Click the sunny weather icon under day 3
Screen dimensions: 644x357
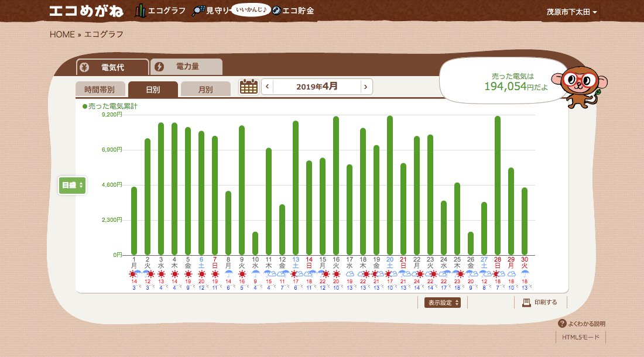pos(161,274)
